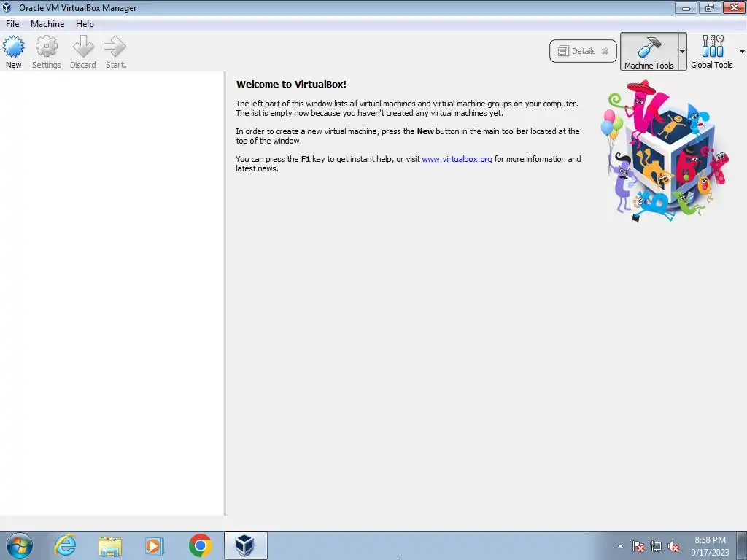Expand Global Tools dropdown arrow
The width and height of the screenshot is (747, 560).
coord(742,52)
